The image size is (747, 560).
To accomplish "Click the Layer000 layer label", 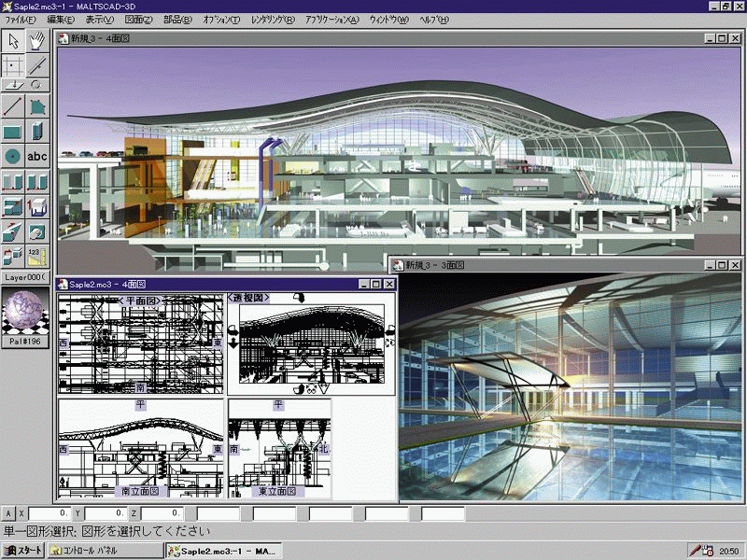I will tap(25, 277).
